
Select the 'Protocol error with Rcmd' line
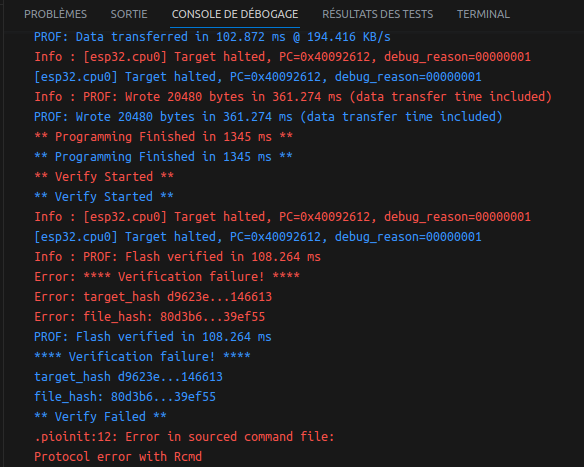[x=118, y=457]
